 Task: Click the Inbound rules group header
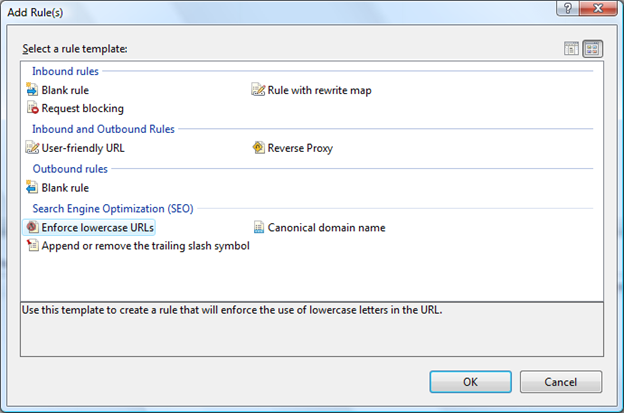point(65,71)
